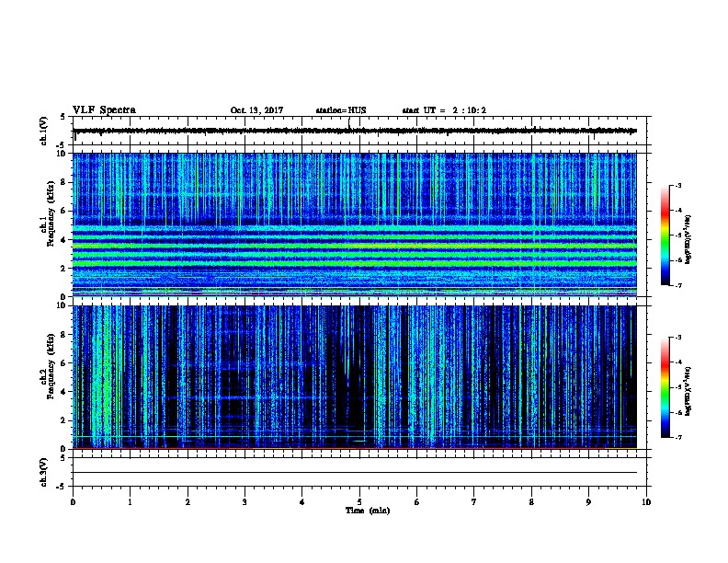The width and height of the screenshot is (728, 563).
Task: Click time axis tick label "8"
Action: pyautogui.click(x=531, y=501)
